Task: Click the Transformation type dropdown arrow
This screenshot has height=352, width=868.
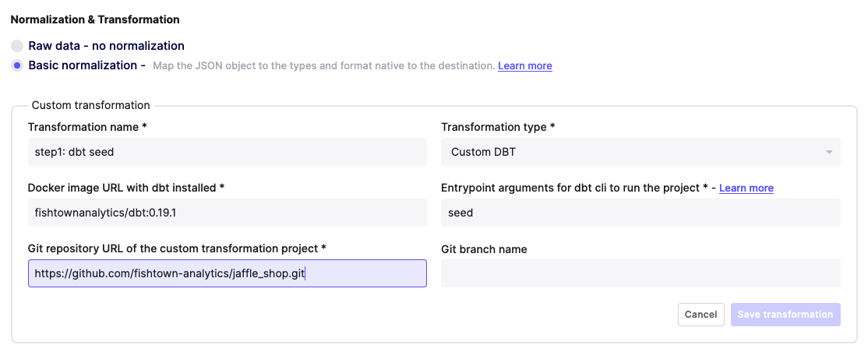Action: (829, 152)
